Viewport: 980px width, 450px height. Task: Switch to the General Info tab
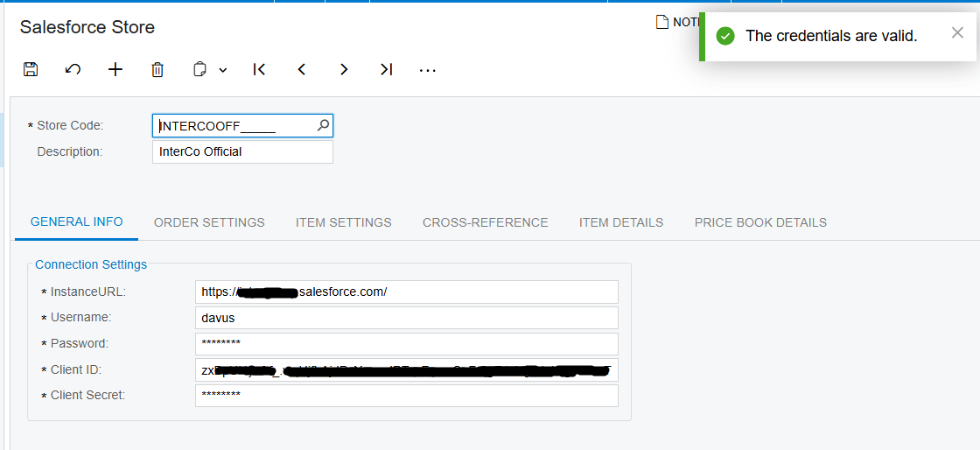77,221
